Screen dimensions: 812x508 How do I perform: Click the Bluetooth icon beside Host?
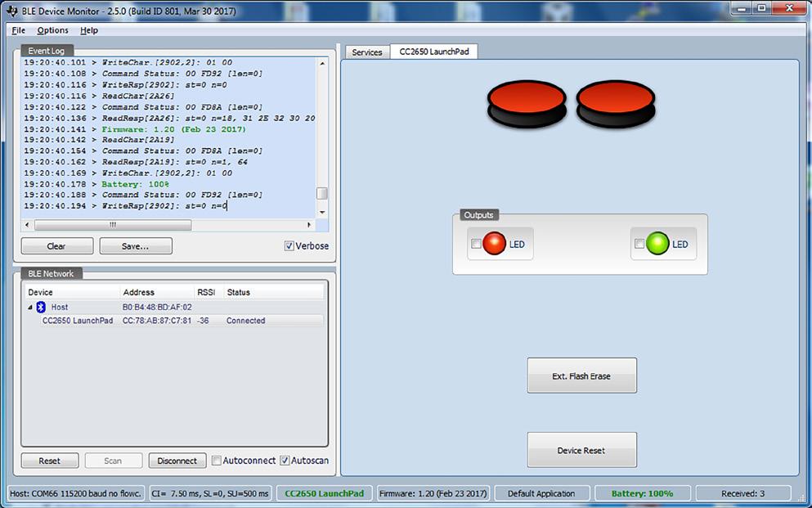[x=41, y=307]
